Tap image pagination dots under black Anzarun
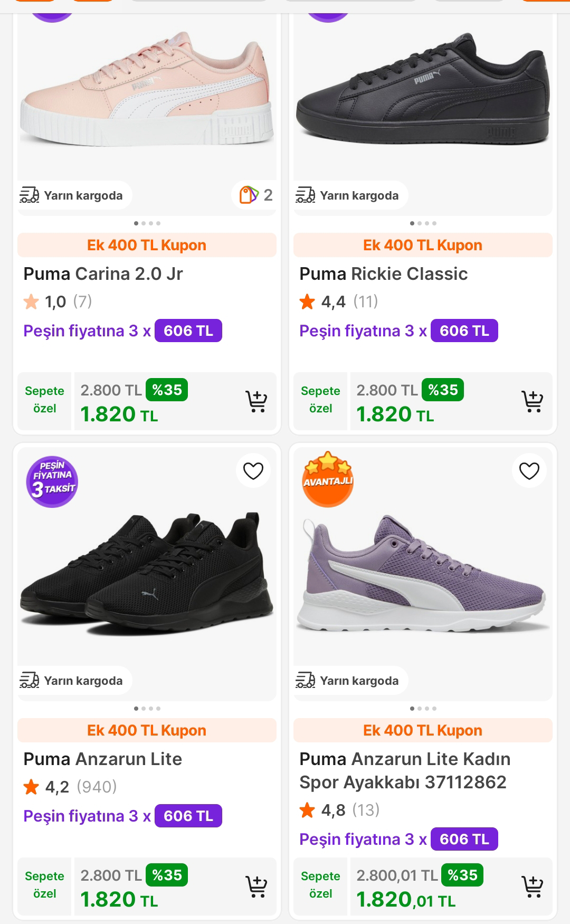Image resolution: width=570 pixels, height=924 pixels. pos(147,709)
